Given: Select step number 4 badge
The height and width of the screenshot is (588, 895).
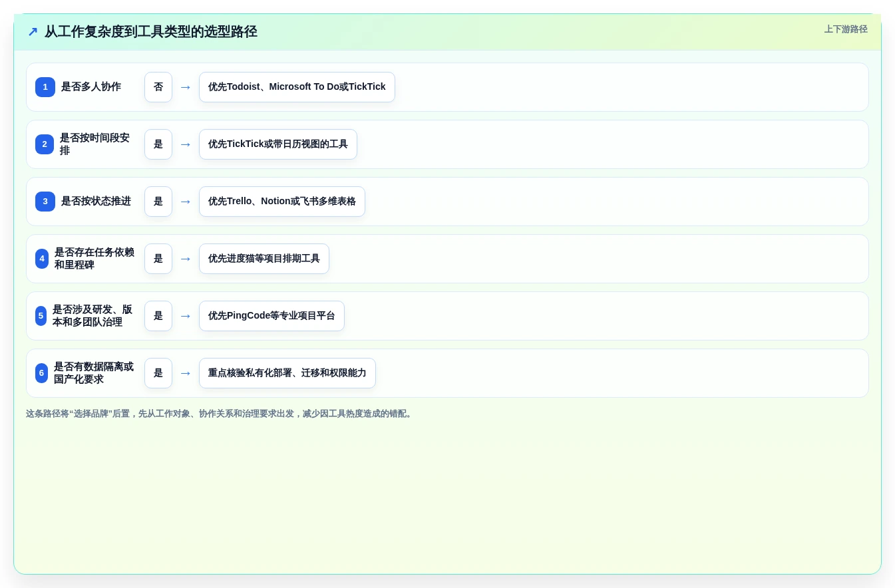Looking at the screenshot, I should point(42,259).
